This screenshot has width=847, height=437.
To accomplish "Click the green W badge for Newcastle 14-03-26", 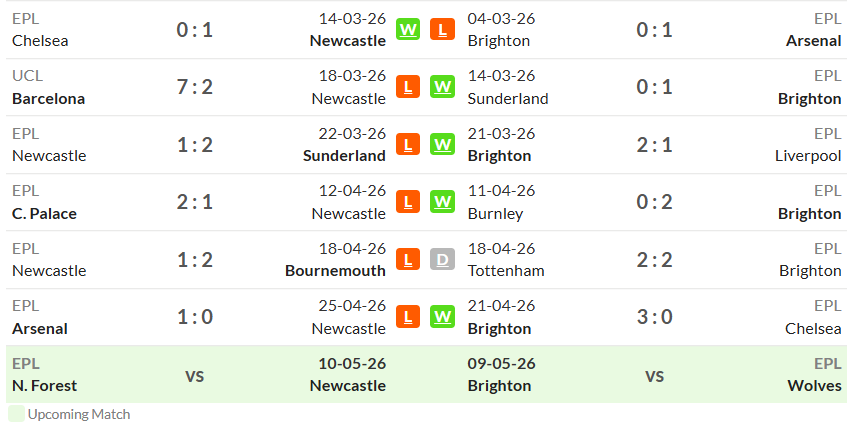I will [x=408, y=29].
